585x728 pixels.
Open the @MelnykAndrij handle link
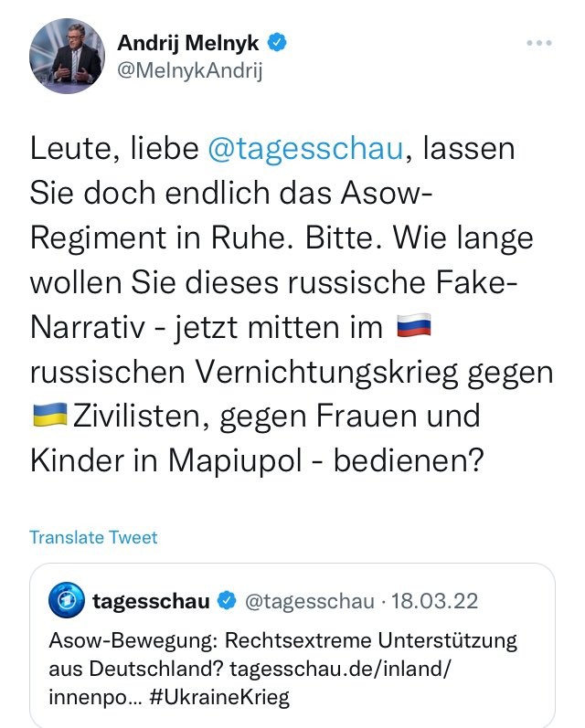pos(189,71)
